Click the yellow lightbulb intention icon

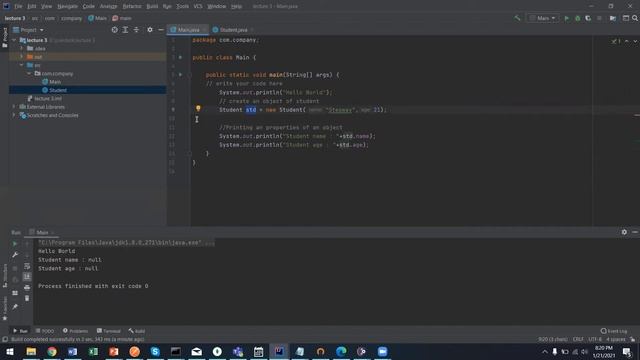198,109
